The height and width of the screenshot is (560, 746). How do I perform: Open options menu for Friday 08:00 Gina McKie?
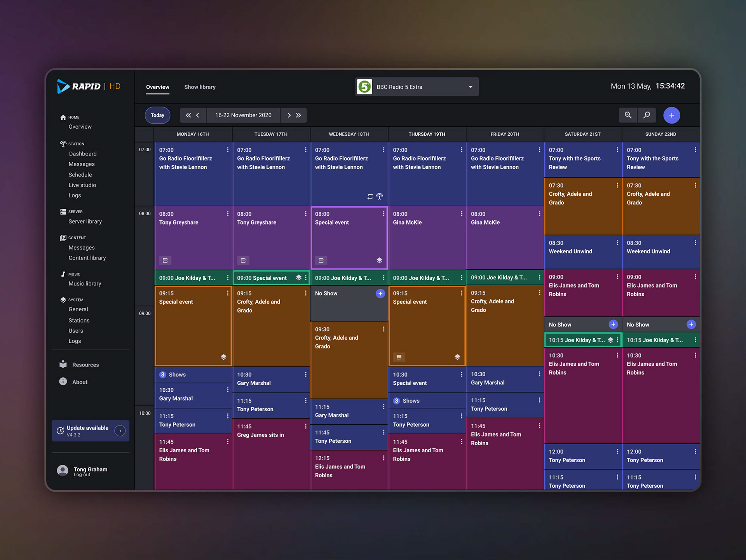click(x=539, y=214)
